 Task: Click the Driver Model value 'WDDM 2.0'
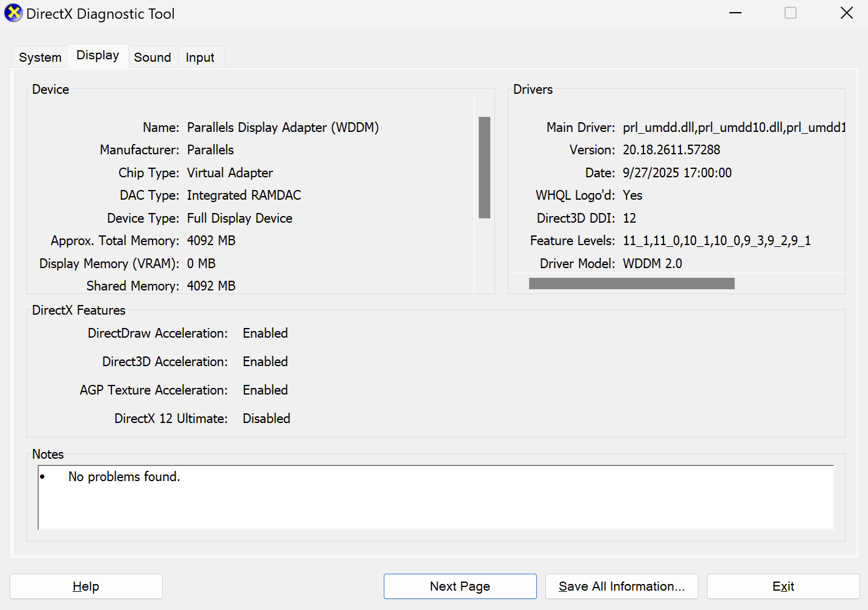tap(653, 264)
